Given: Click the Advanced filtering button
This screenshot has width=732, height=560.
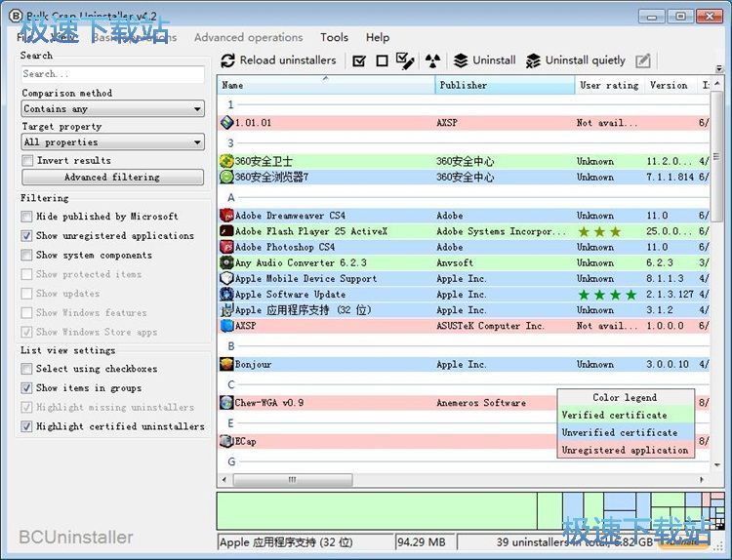Looking at the screenshot, I should click(112, 178).
